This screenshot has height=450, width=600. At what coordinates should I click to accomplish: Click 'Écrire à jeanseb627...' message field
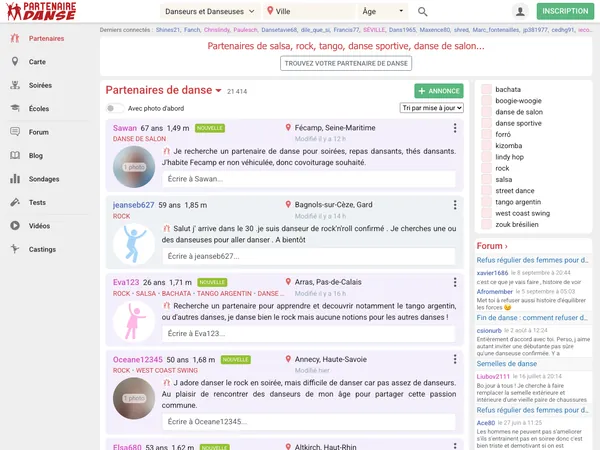click(x=309, y=256)
